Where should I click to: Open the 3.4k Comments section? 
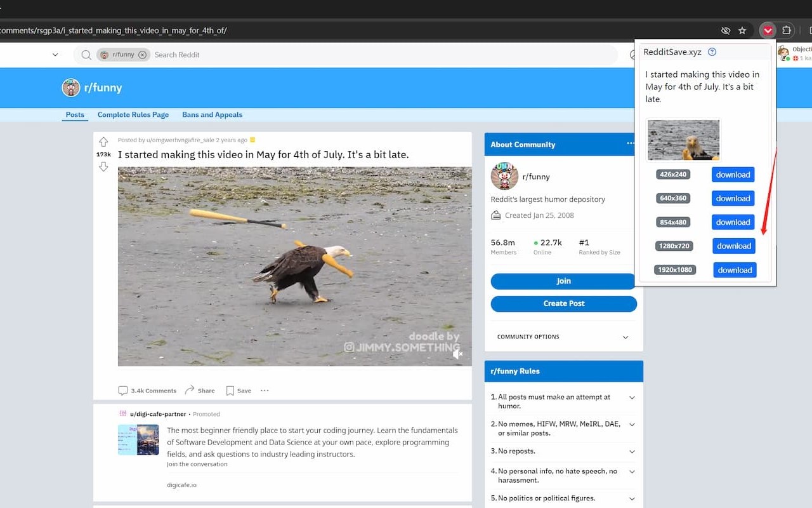tap(147, 391)
